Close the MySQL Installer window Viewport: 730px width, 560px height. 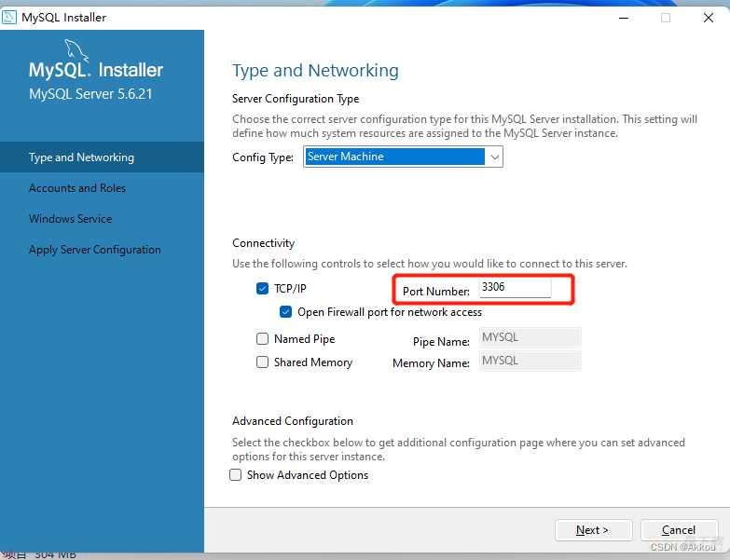point(709,18)
